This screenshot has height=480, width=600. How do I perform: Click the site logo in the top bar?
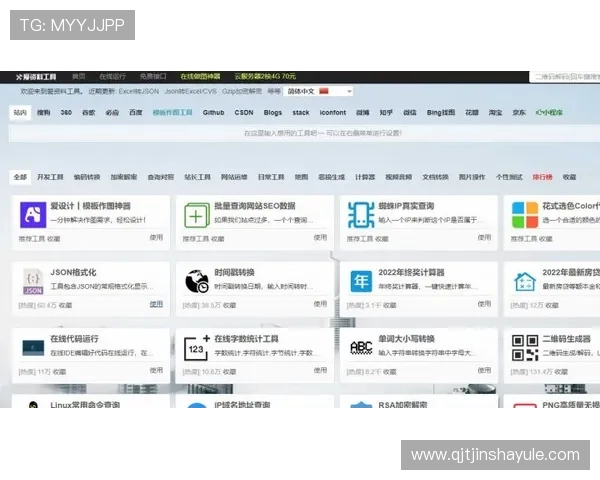coord(36,77)
